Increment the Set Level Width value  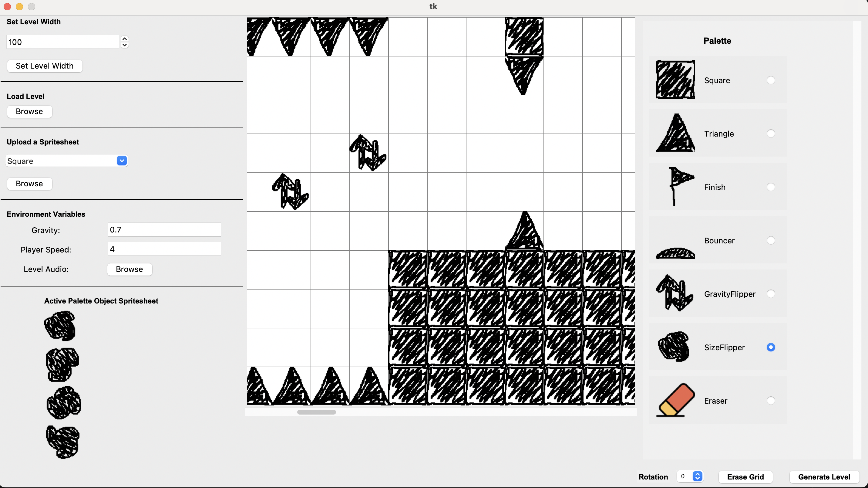point(125,39)
